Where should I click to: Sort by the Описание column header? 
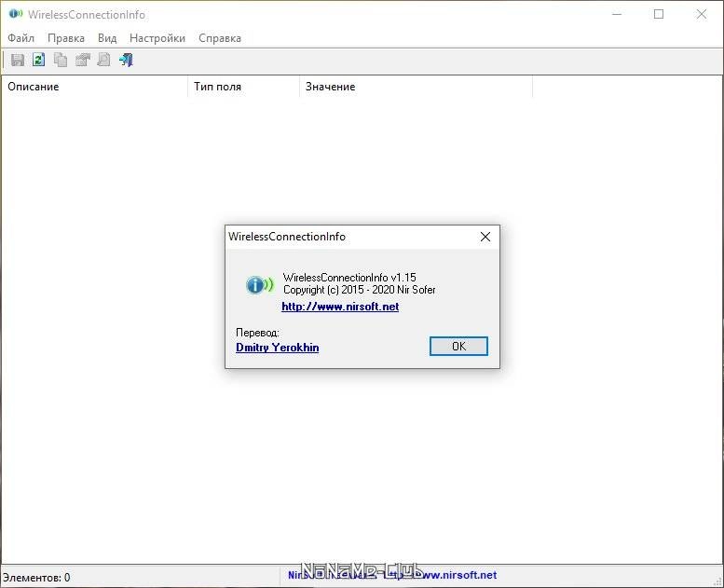click(x=95, y=87)
